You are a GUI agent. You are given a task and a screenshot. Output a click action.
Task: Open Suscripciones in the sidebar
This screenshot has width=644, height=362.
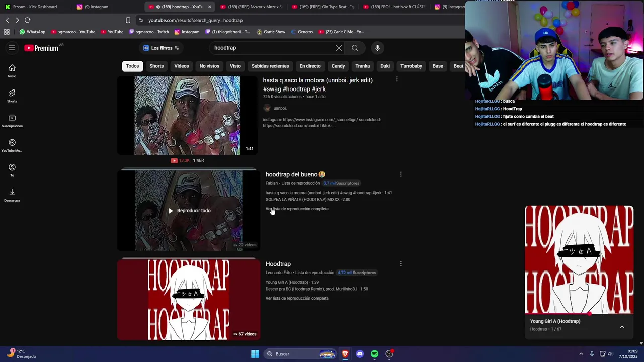(x=12, y=121)
